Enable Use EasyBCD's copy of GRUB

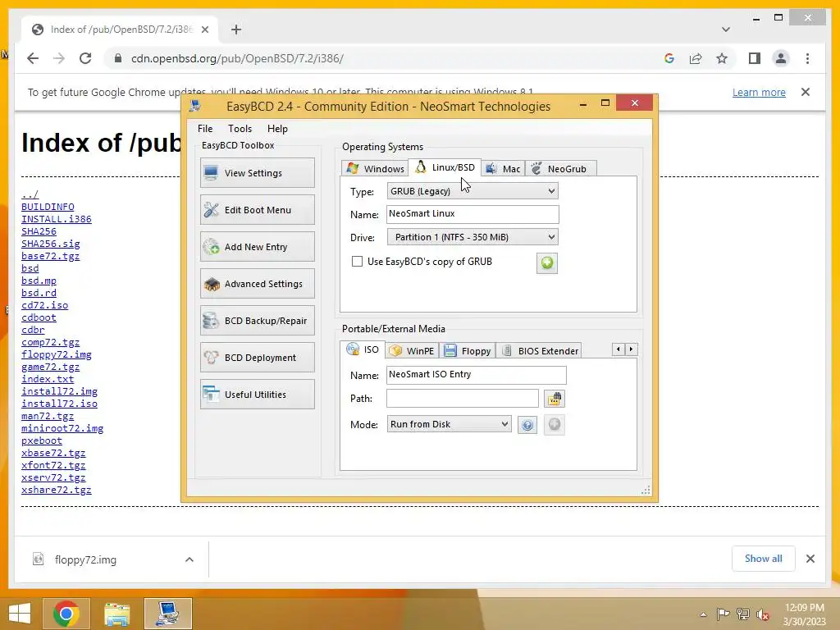[x=357, y=262]
